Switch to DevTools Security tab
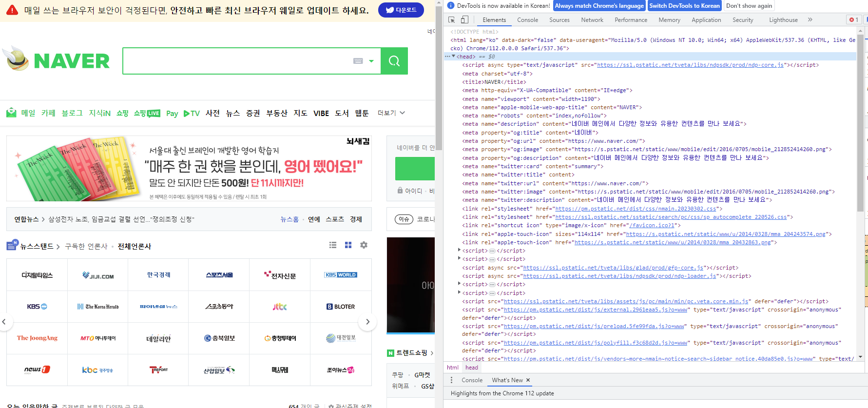Image resolution: width=868 pixels, height=408 pixels. click(x=743, y=20)
